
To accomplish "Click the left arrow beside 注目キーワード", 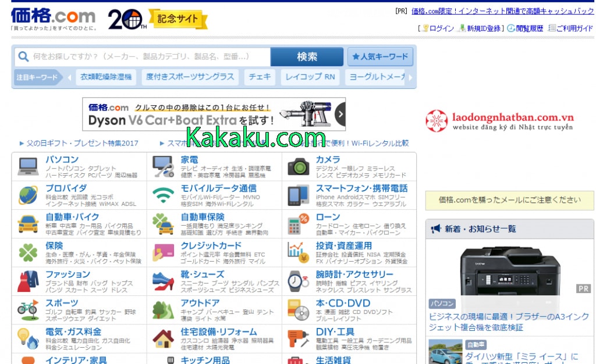I will 70,76.
